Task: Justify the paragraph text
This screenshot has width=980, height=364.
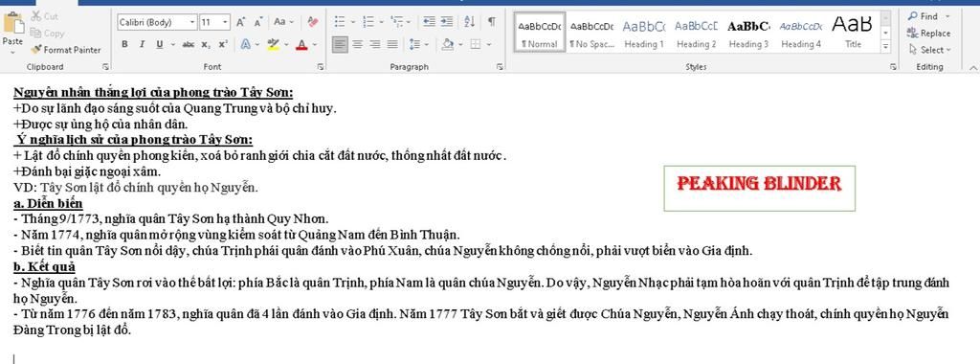Action: tap(391, 44)
